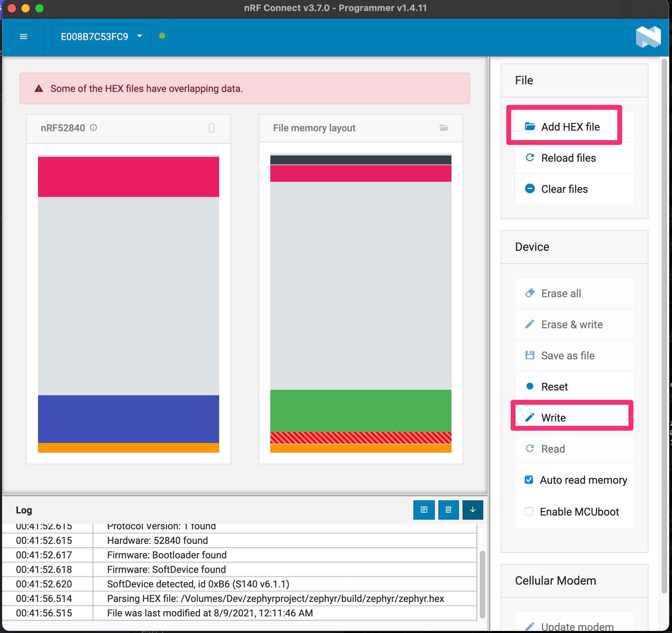This screenshot has width=672, height=633.
Task: Click log entry 'File was last modified'
Action: tap(210, 613)
